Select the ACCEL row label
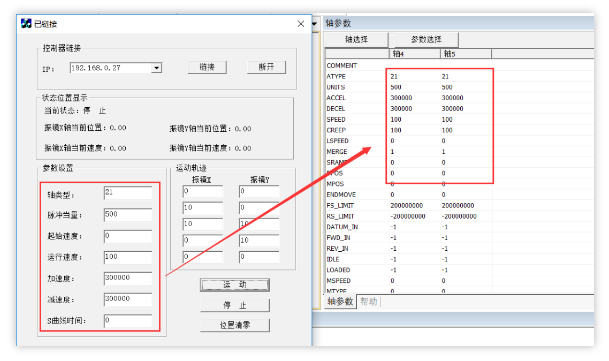The height and width of the screenshot is (361, 609). click(336, 98)
